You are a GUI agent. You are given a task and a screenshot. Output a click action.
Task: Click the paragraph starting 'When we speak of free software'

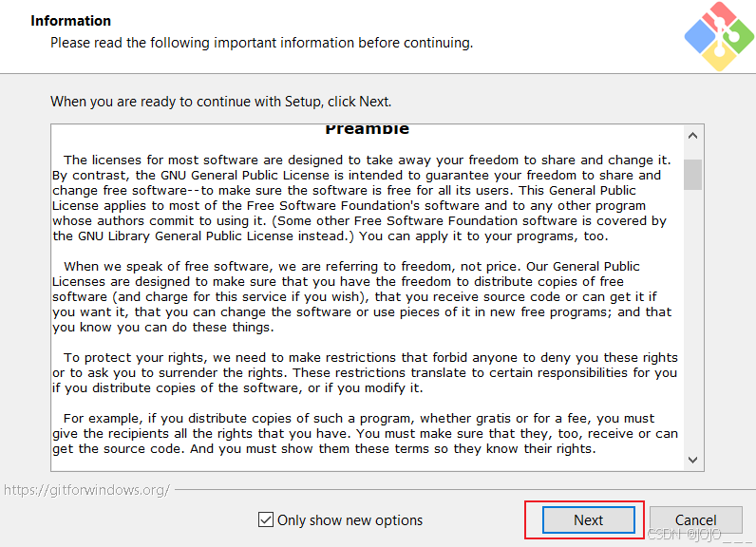362,297
